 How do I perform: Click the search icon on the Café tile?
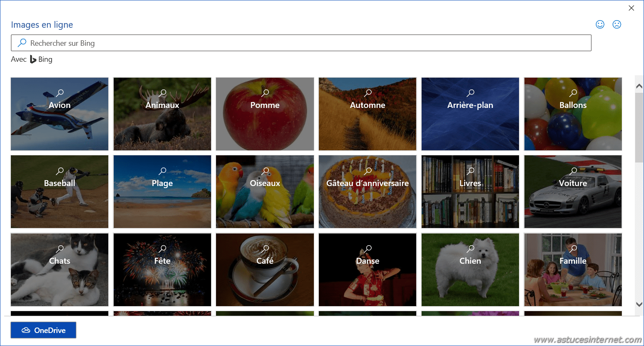click(265, 249)
